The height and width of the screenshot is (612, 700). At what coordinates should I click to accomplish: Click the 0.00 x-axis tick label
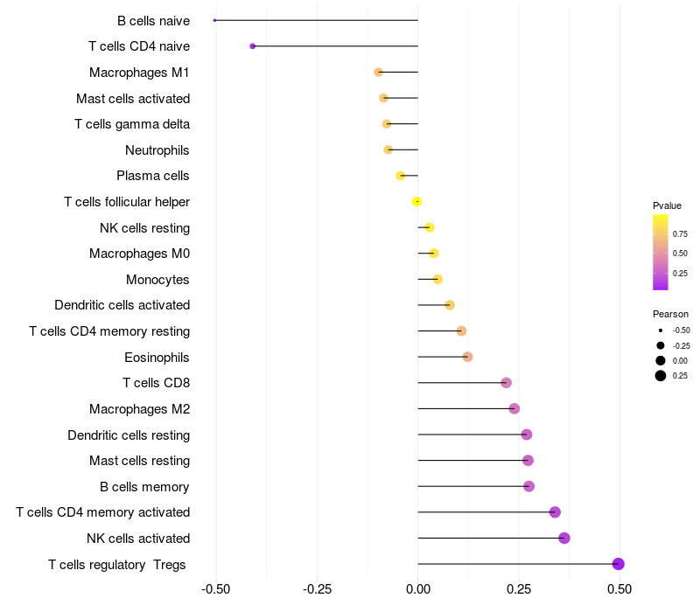[418, 588]
